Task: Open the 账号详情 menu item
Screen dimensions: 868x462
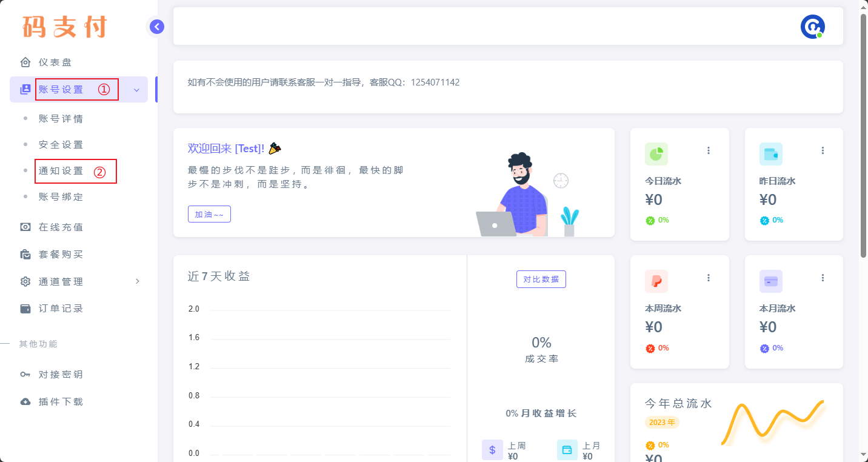Action: (x=61, y=119)
